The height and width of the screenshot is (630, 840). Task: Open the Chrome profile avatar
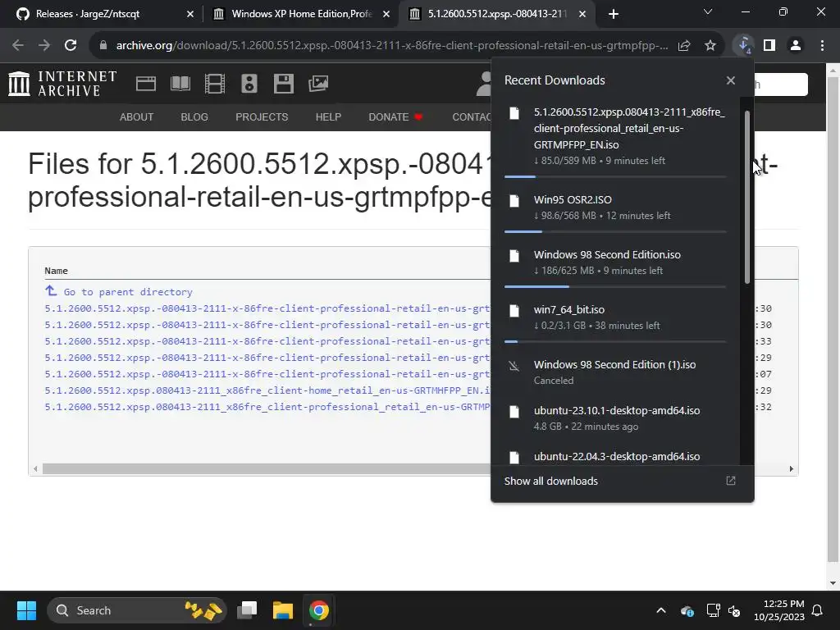(796, 46)
